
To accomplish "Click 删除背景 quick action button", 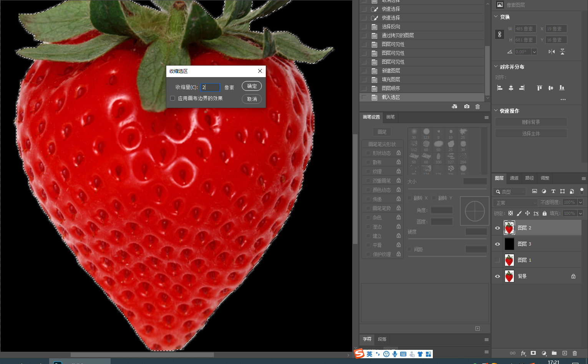I will click(531, 122).
